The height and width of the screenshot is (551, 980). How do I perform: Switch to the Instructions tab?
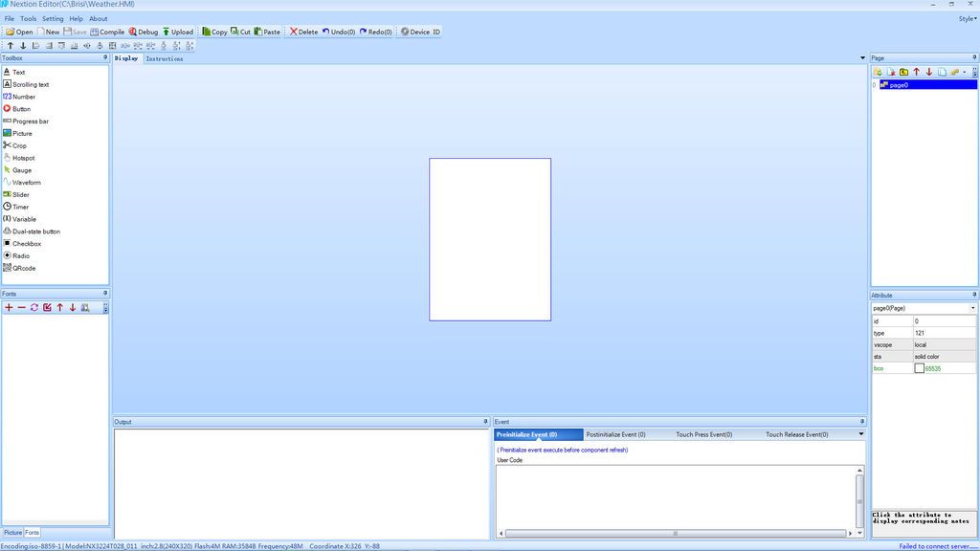point(164,58)
